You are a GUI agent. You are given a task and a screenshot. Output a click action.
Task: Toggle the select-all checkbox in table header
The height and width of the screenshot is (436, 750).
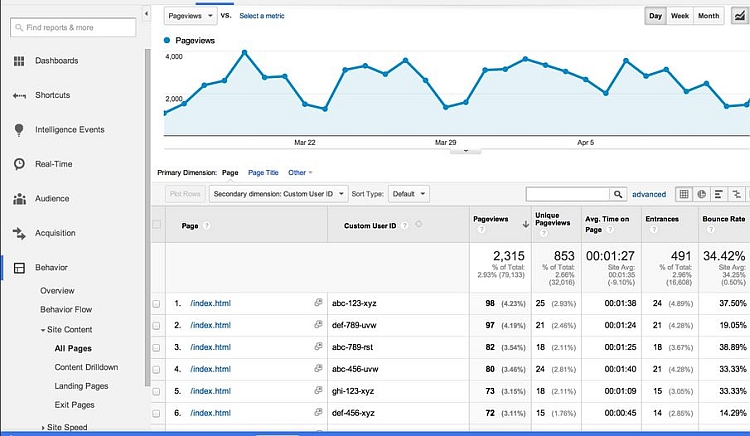pyautogui.click(x=156, y=224)
